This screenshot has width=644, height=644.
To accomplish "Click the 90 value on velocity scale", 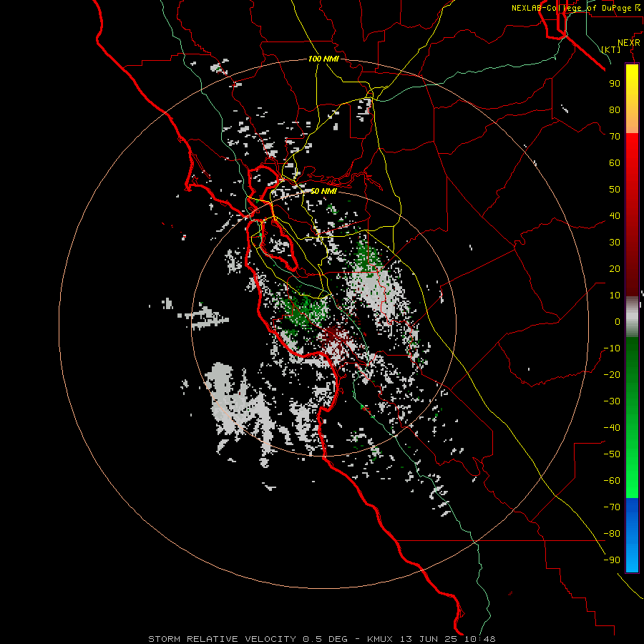I will click(x=615, y=84).
